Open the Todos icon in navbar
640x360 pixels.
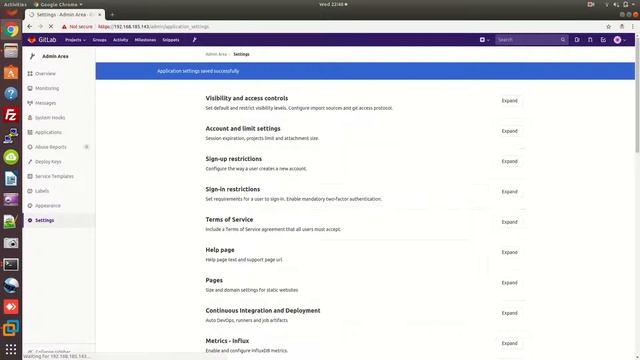[603, 40]
